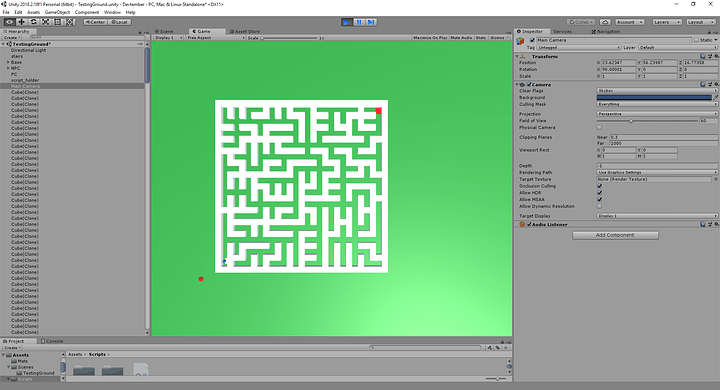Select the Rotate tool

pos(34,22)
